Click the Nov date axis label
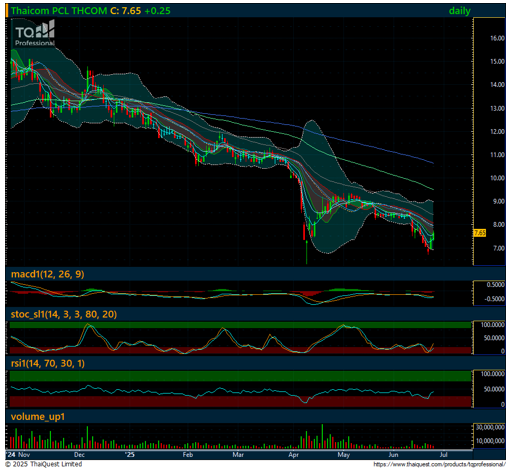Image resolution: width=509 pixels, height=470 pixels. 24,455
